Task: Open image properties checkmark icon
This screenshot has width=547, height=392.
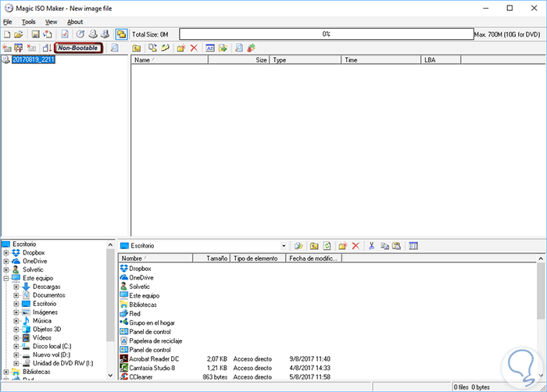Action: tap(65, 34)
